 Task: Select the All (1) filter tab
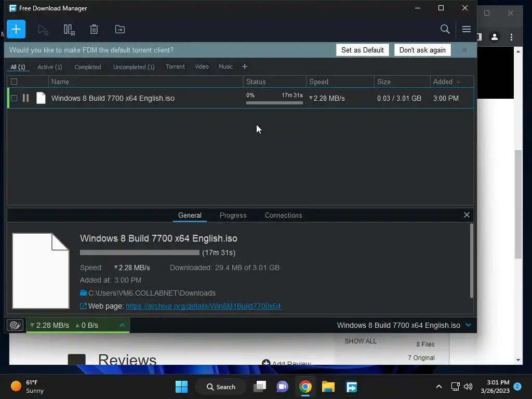18,67
